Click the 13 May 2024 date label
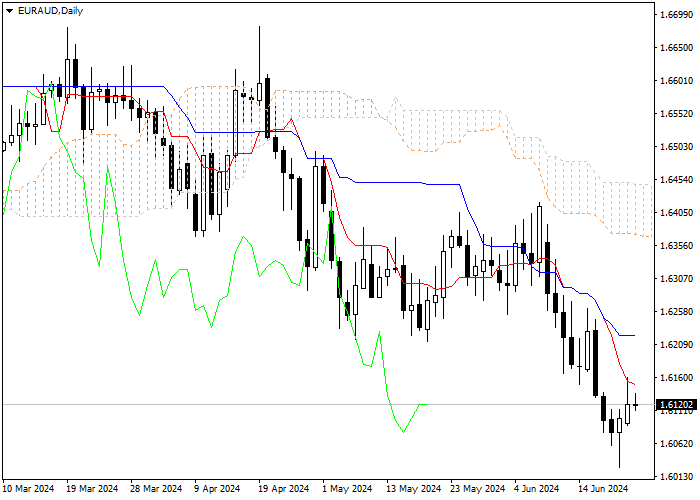The height and width of the screenshot is (500, 700). coord(414,489)
